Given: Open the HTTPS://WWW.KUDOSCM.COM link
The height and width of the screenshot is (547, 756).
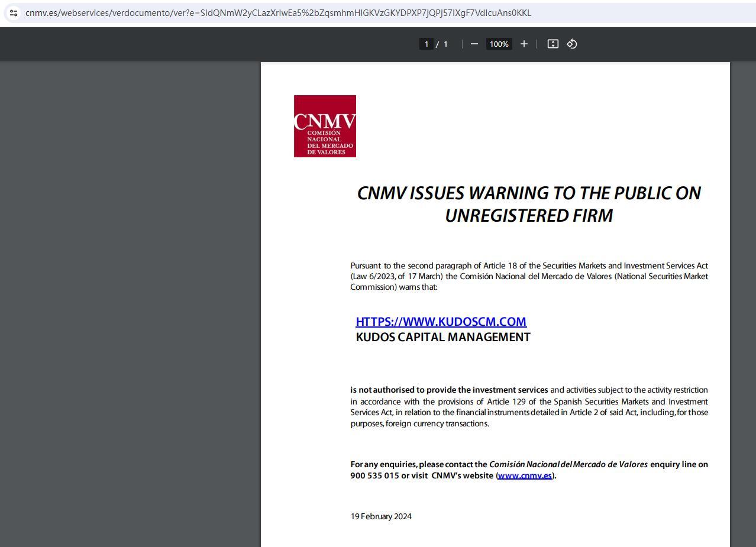Looking at the screenshot, I should tap(441, 322).
